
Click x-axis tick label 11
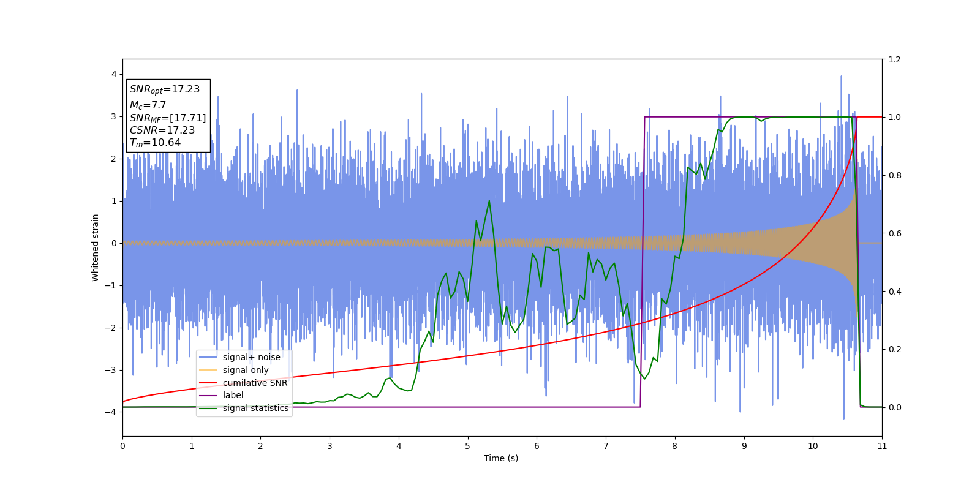pyautogui.click(x=882, y=446)
